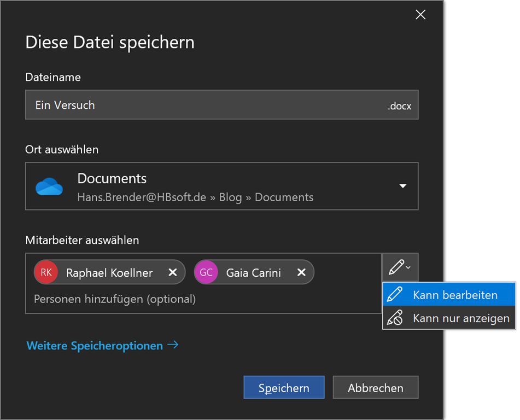Open the Ort auswählen Documents box
Screen dimensions: 520x420
tap(221, 186)
